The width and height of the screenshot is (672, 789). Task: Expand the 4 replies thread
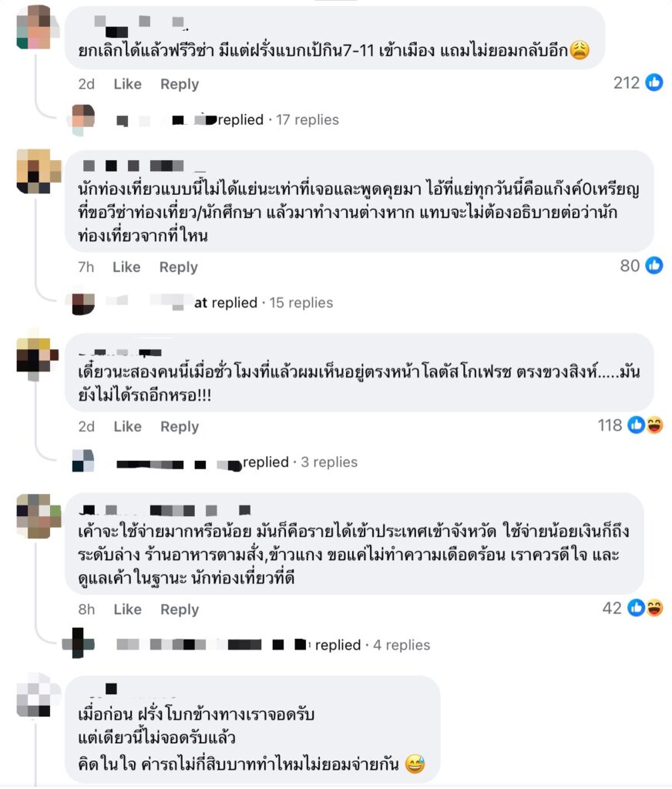coord(402,645)
